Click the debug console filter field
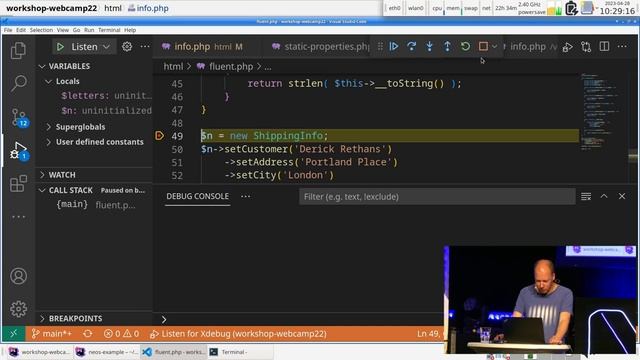Image resolution: width=640 pixels, height=360 pixels. (x=437, y=197)
